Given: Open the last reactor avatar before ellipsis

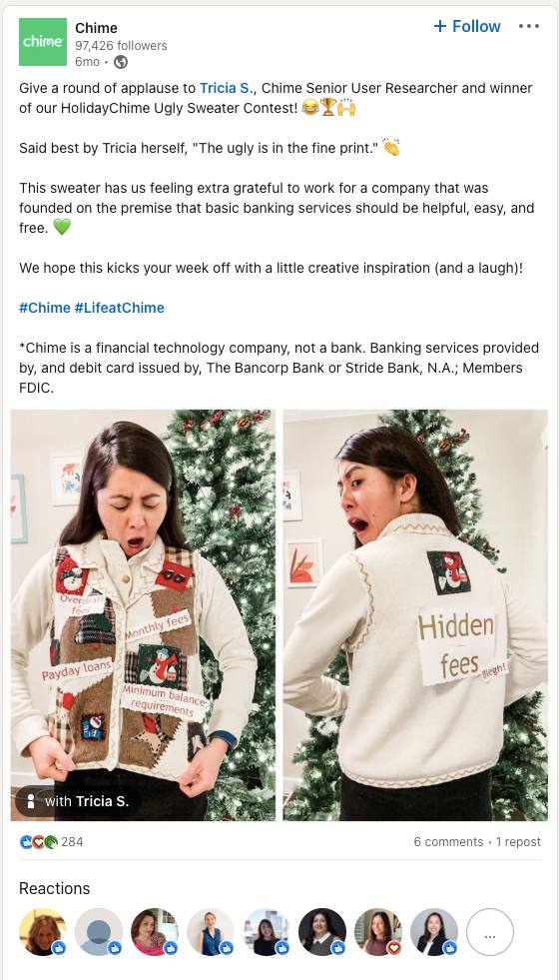Looking at the screenshot, I should (x=434, y=932).
